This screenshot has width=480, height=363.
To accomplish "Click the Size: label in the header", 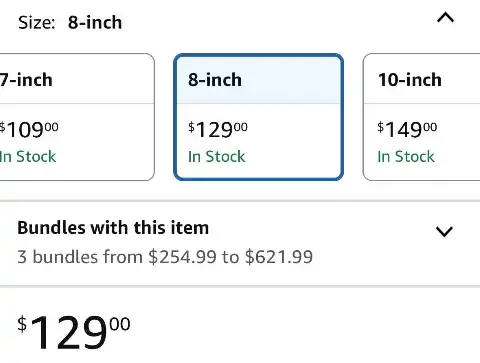I will tap(37, 23).
